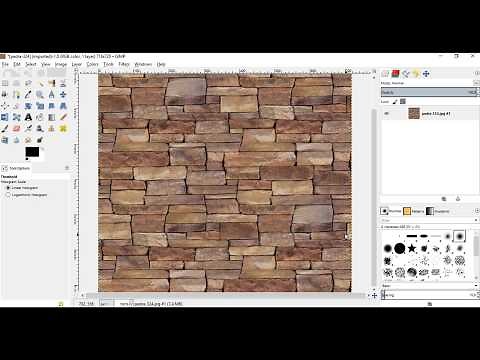The image size is (480, 360).
Task: Click the black foreground color swatch
Action: coord(32,152)
